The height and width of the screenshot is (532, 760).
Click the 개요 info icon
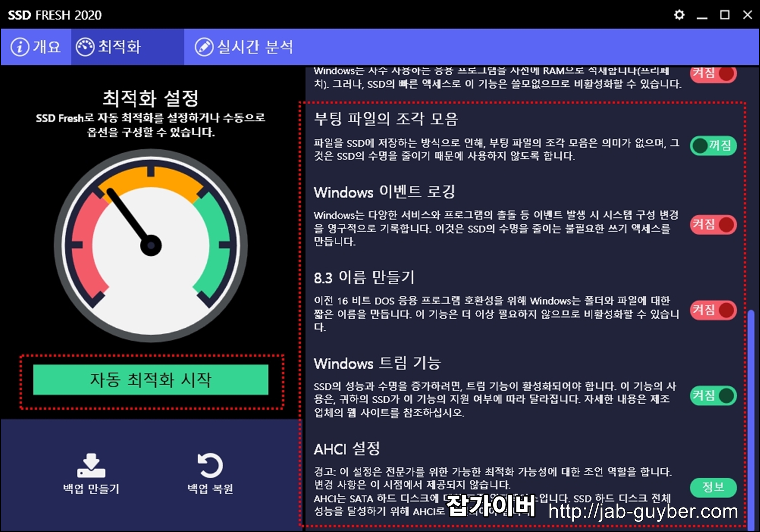(20, 47)
